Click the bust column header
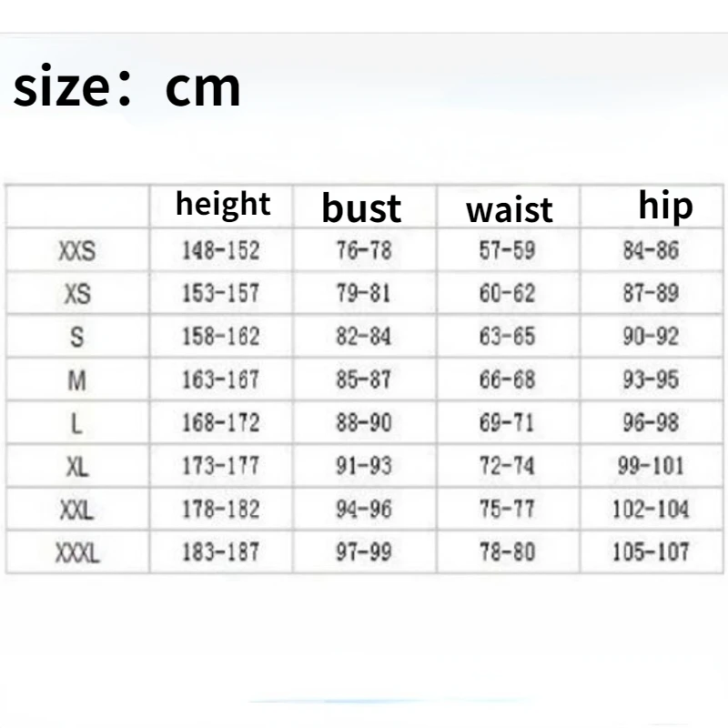Screen dimensions: 728x728 pos(361,207)
